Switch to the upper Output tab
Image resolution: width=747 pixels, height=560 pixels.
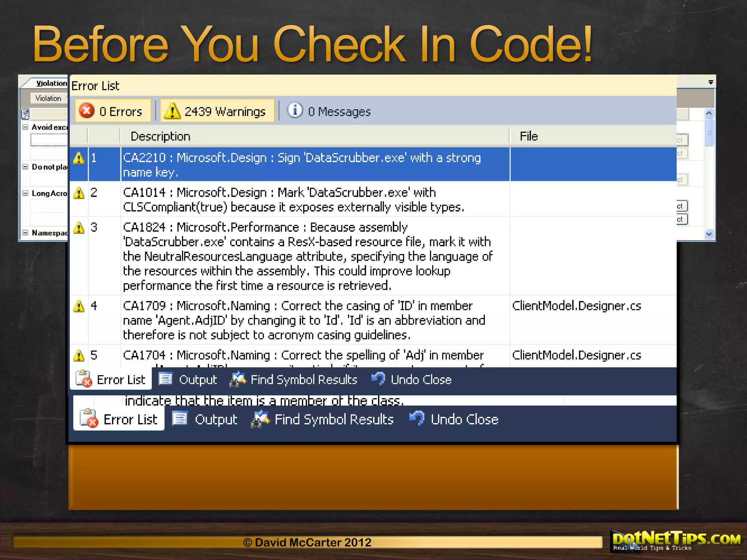tap(188, 379)
